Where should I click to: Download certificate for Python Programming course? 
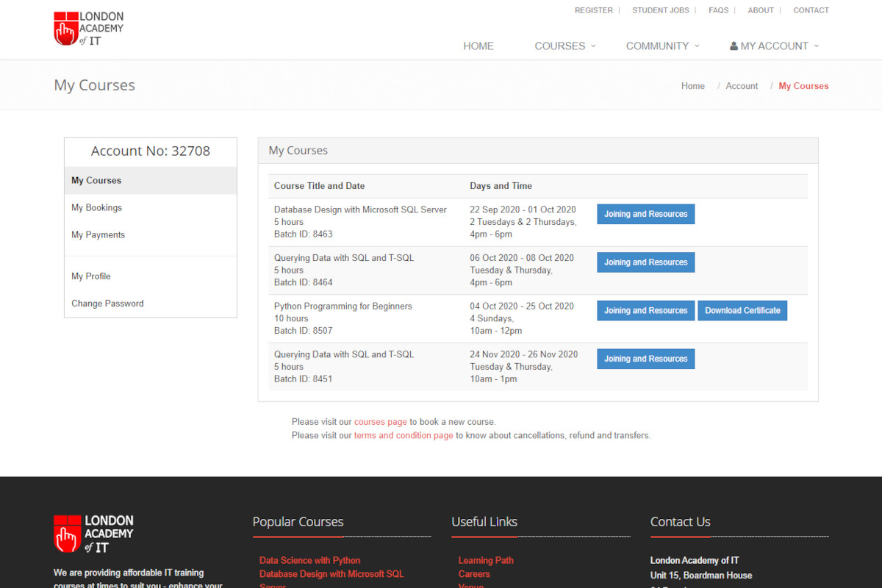742,311
